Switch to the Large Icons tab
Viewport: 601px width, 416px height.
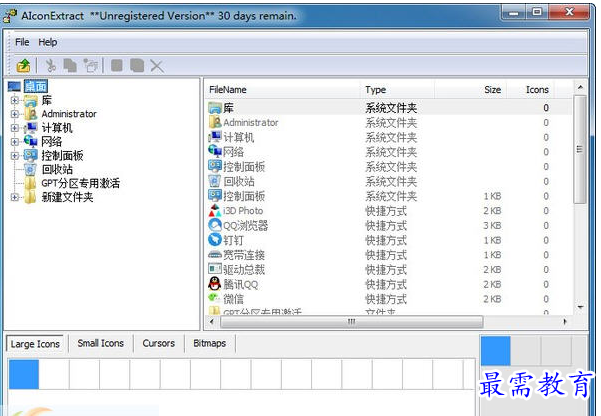(35, 344)
